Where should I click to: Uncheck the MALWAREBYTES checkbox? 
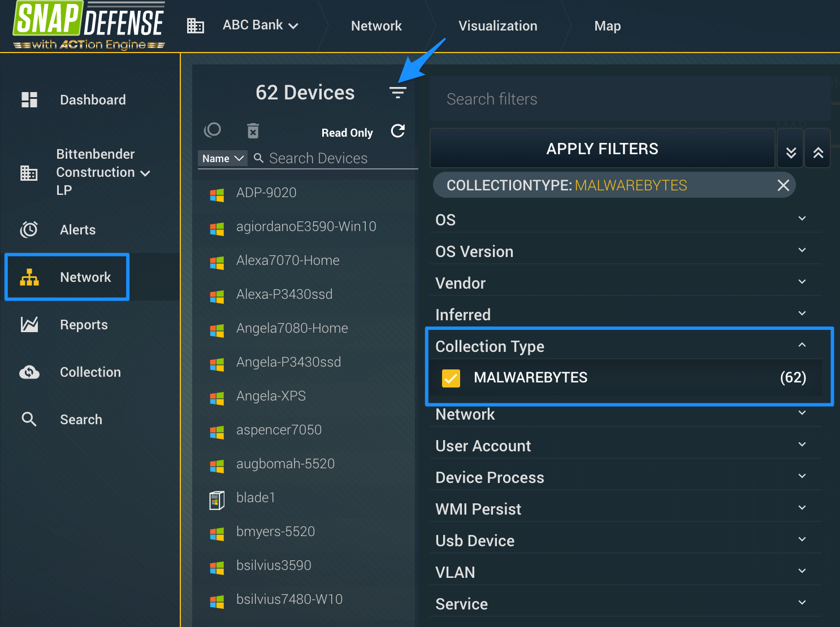(x=451, y=378)
